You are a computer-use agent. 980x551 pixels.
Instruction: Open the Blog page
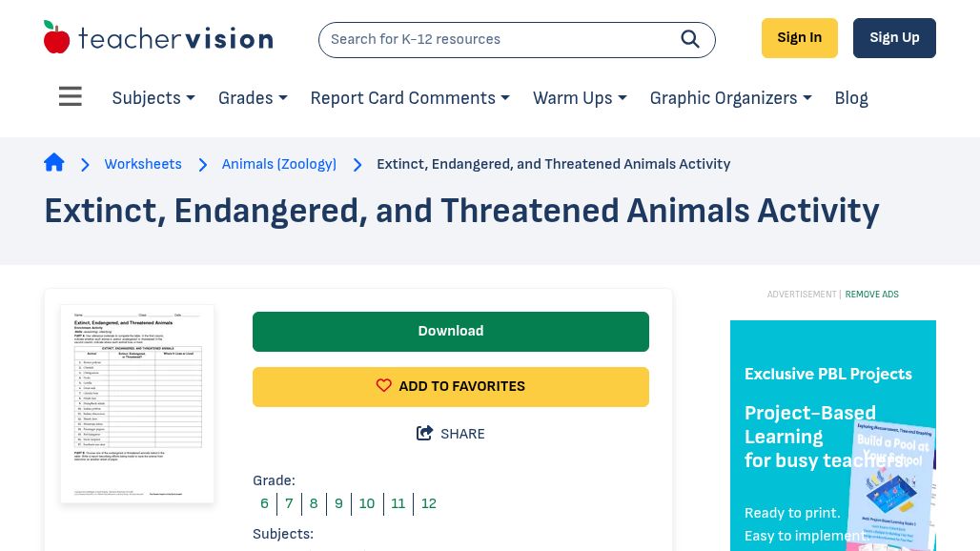click(x=851, y=98)
